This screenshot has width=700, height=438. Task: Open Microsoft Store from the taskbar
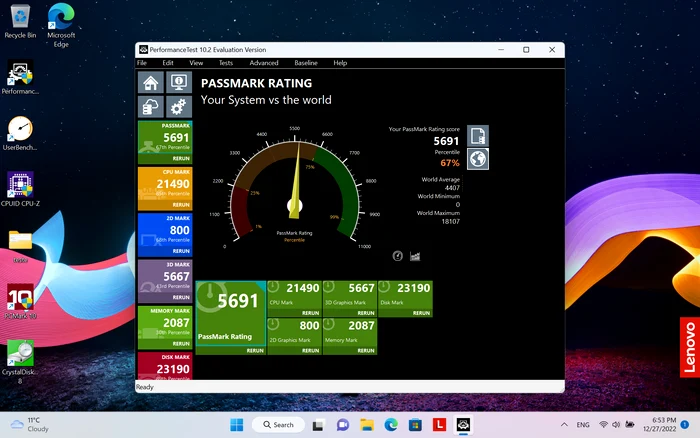(x=415, y=425)
